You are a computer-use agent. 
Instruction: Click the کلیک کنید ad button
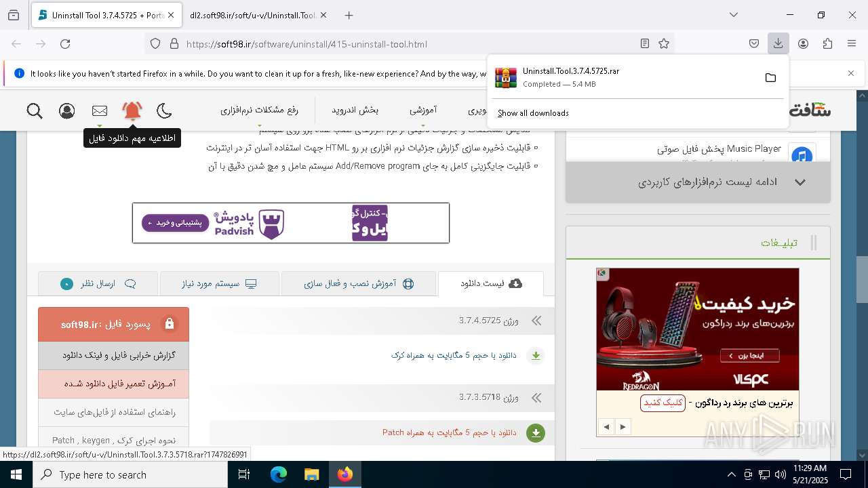(x=663, y=403)
